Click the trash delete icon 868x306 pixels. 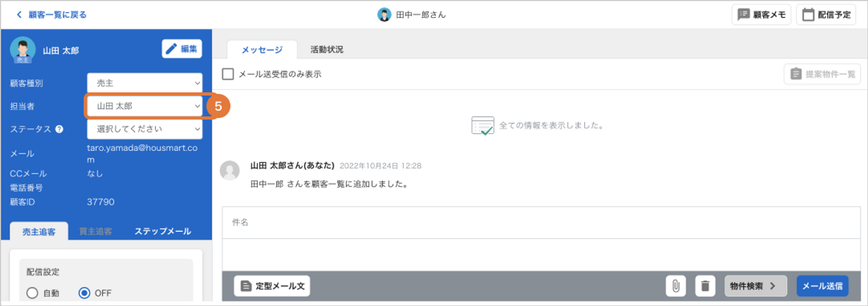705,286
